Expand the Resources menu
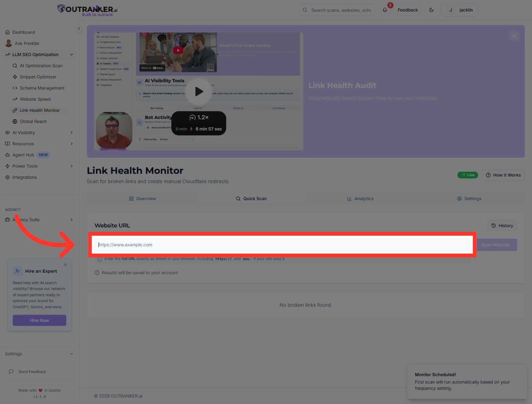532x404 pixels. (40, 144)
